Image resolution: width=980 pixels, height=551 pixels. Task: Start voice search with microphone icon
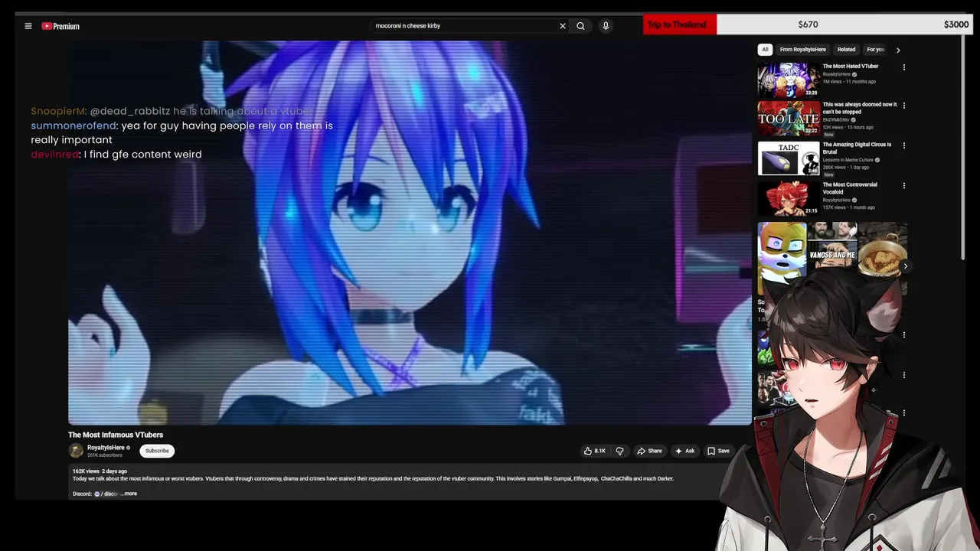point(606,26)
